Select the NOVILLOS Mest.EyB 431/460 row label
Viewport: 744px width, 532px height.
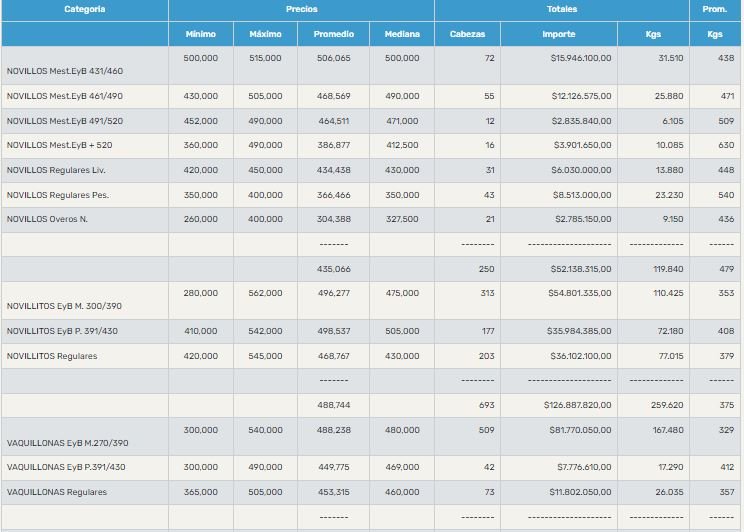64,71
